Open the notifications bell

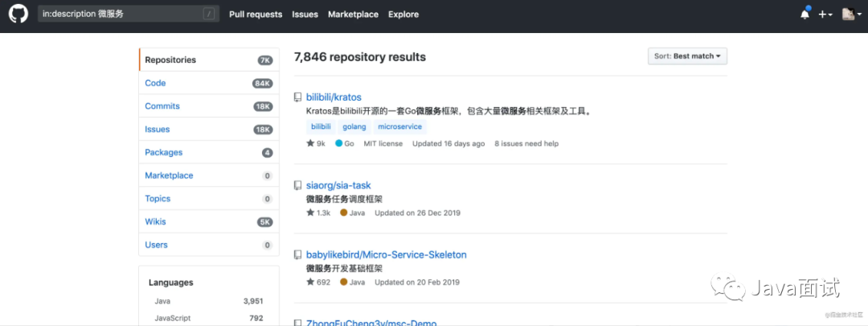(805, 14)
